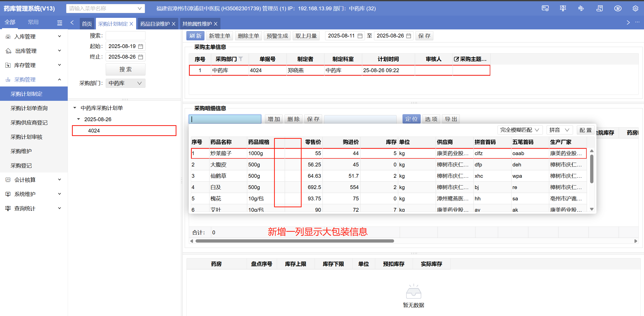Image resolution: width=644 pixels, height=316 pixels.
Task: Switch to the 其他属性维护 tab
Action: 197,24
